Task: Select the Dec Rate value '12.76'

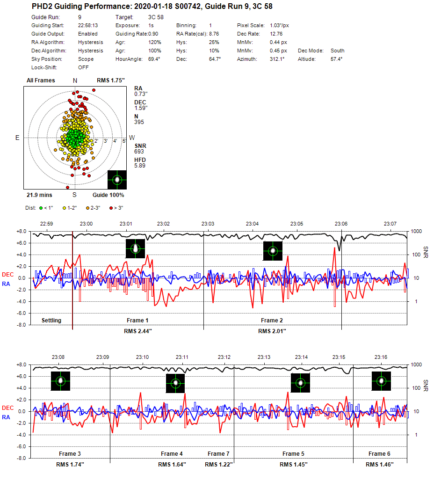Action: coord(276,34)
